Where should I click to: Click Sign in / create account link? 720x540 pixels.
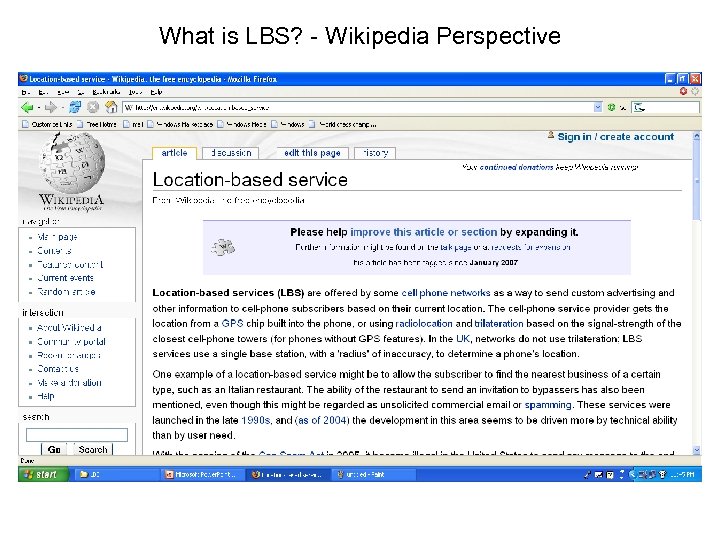pos(615,136)
